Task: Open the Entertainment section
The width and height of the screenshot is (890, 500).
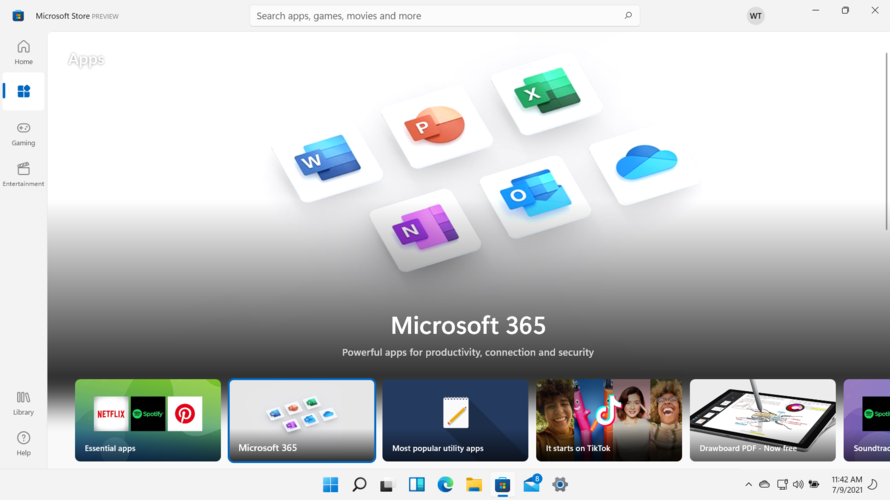Action: [x=23, y=174]
